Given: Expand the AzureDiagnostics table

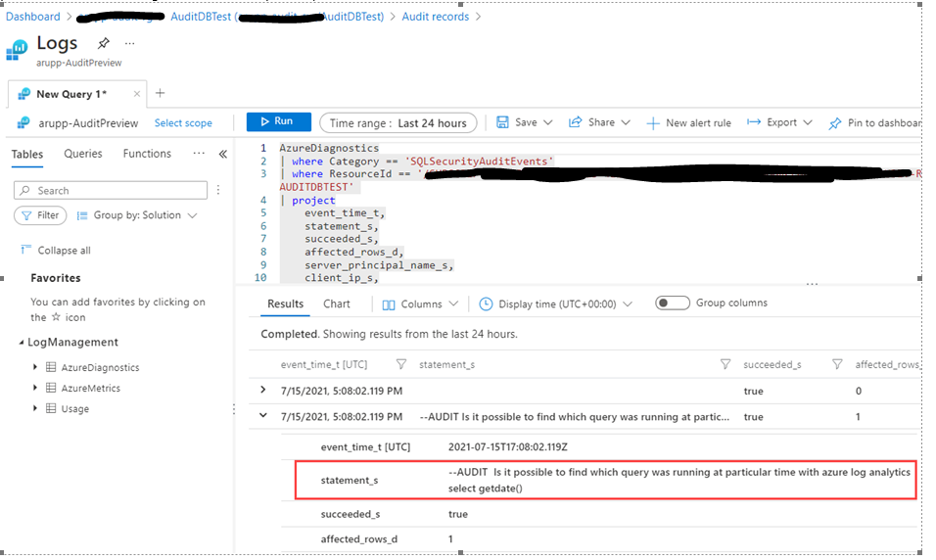Looking at the screenshot, I should (x=34, y=367).
